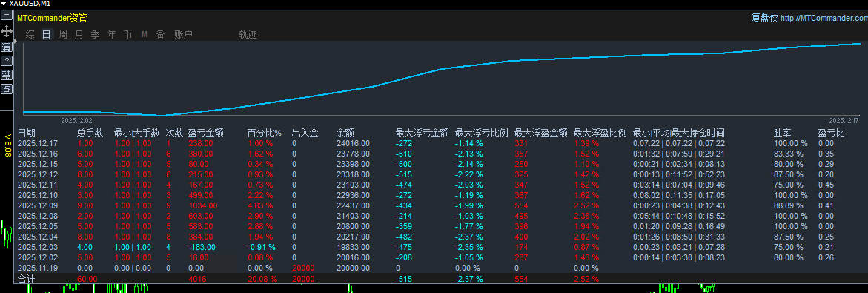Open the 轨迹 trajectory tab
Image resolution: width=868 pixels, height=293 pixels.
click(x=248, y=34)
